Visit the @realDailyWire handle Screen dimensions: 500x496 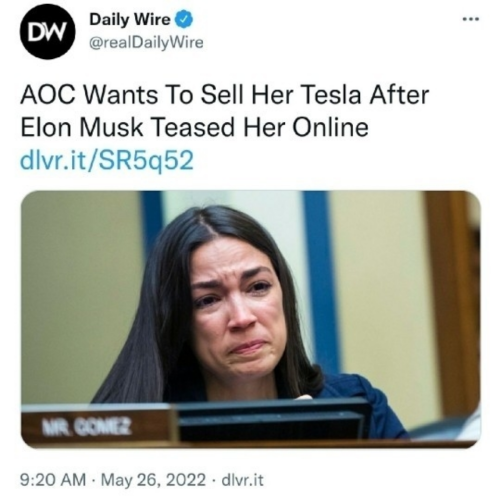point(146,43)
